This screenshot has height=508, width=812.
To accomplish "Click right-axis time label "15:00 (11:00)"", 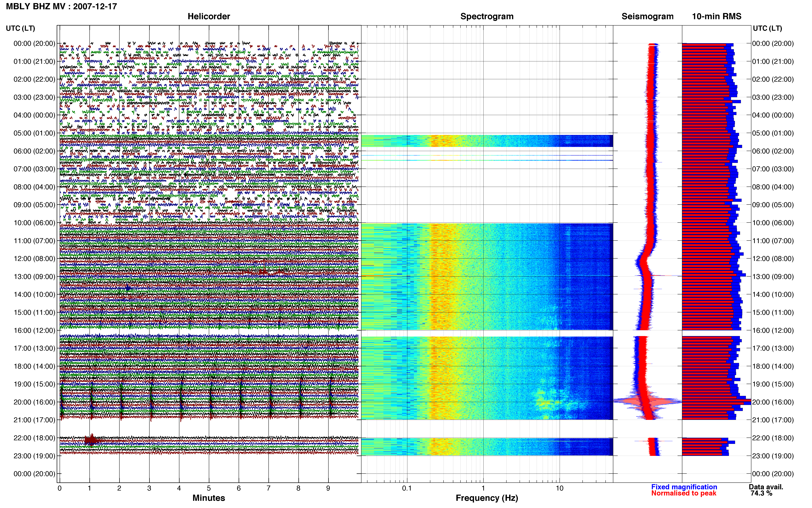I will click(773, 312).
